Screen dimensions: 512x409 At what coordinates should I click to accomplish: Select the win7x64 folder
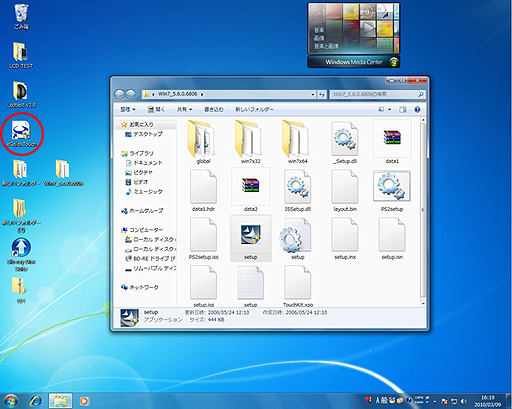[x=297, y=142]
